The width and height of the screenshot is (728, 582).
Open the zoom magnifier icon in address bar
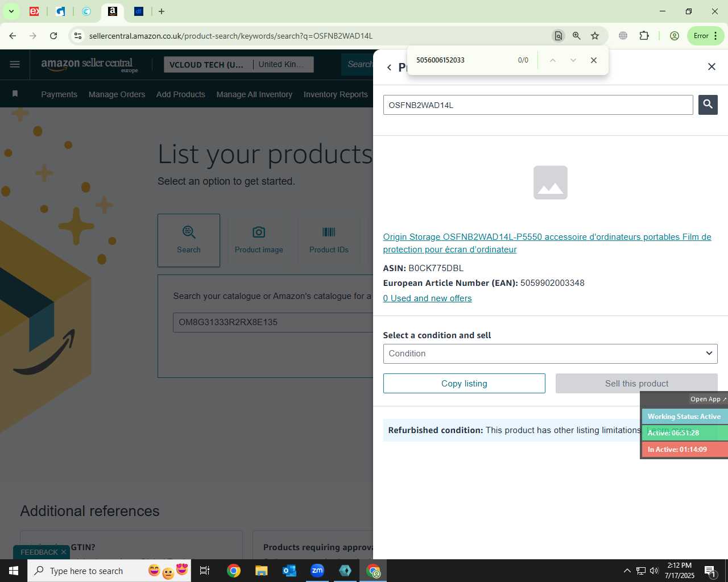[577, 36]
